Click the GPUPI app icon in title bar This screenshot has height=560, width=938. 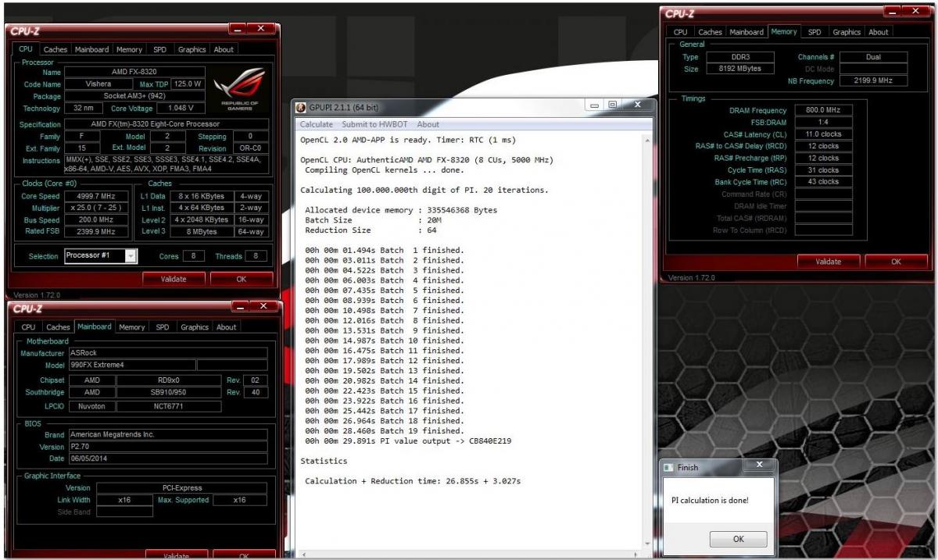point(301,107)
